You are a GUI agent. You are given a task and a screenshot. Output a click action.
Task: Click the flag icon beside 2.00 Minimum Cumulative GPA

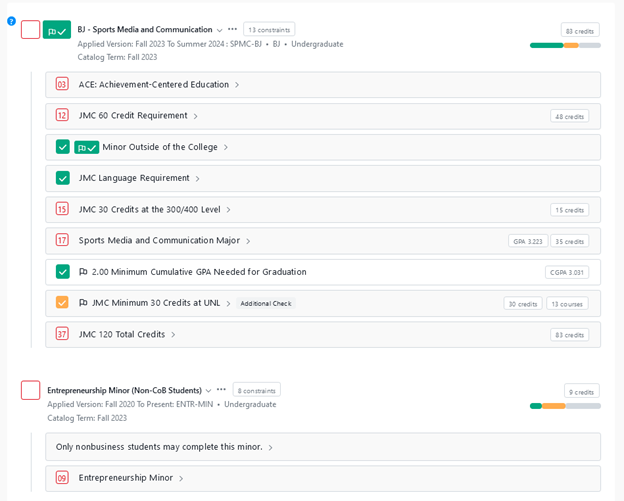coord(83,272)
